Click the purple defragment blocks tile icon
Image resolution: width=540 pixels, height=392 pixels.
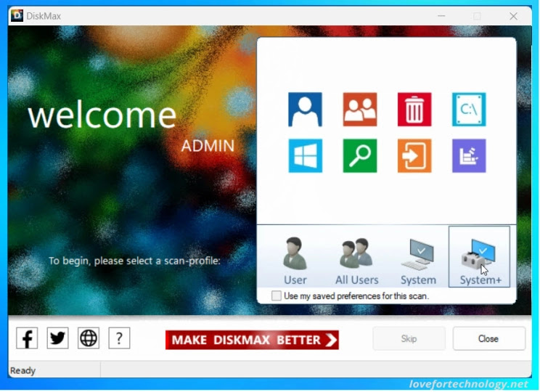[469, 155]
